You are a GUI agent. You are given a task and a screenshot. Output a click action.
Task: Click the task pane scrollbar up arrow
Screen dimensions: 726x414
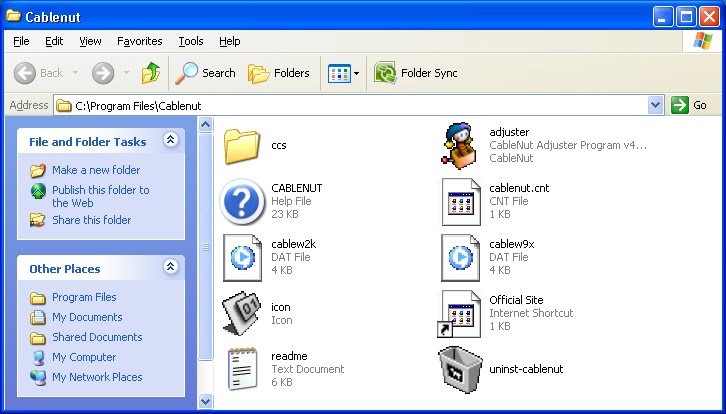point(206,124)
